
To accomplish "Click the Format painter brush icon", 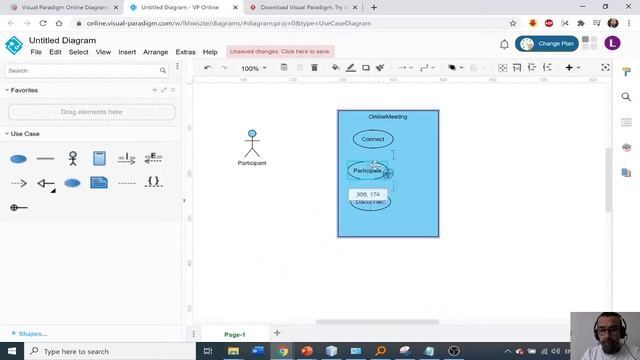I will pos(380,68).
